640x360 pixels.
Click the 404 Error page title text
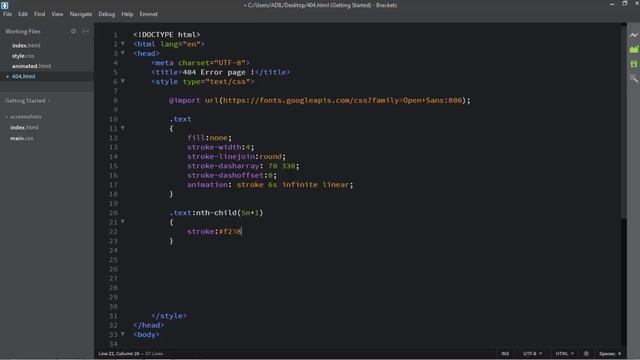point(218,72)
